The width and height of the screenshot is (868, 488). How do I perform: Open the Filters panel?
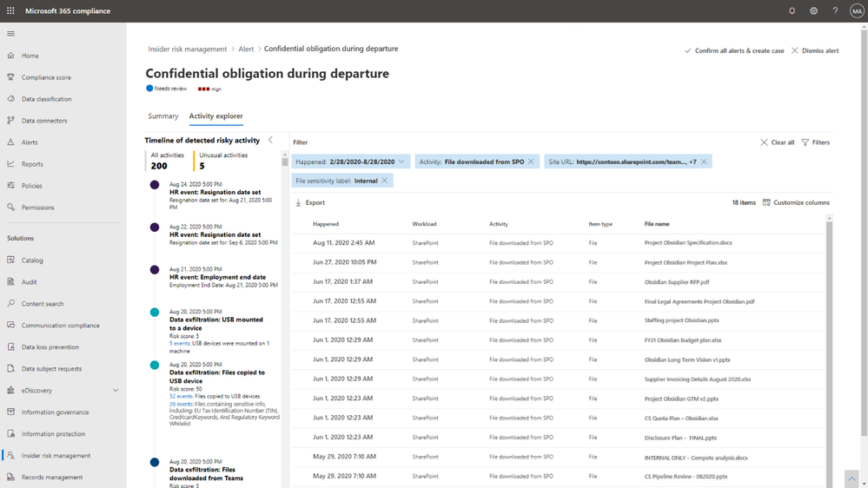pos(815,142)
